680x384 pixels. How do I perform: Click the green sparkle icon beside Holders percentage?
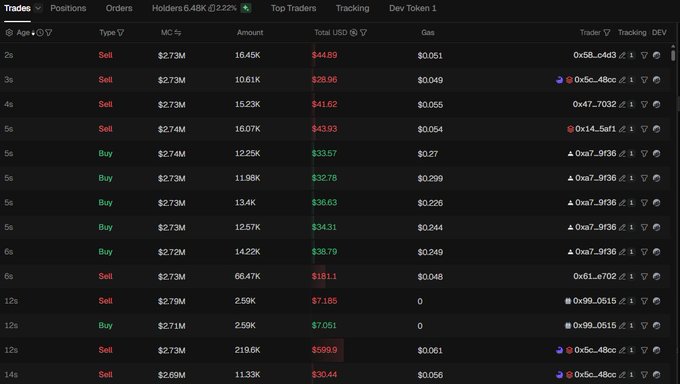coord(246,8)
